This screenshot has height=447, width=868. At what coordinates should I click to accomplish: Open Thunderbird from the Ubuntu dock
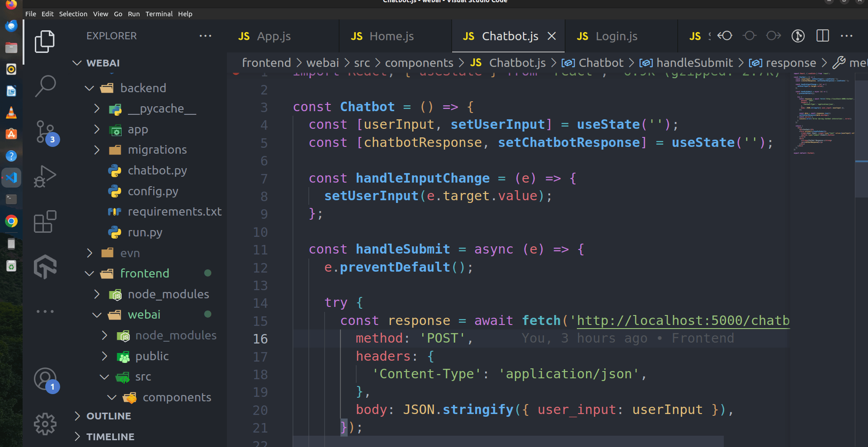point(11,26)
